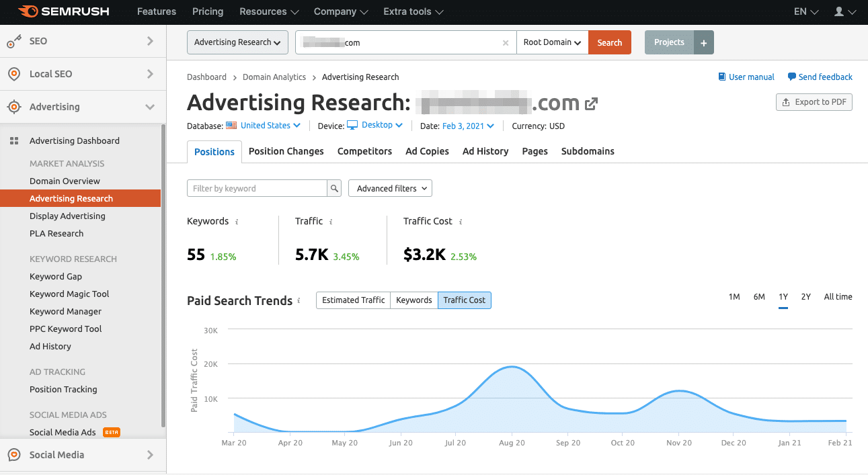
Task: Open the Advanced filters dropdown
Action: [x=390, y=189]
